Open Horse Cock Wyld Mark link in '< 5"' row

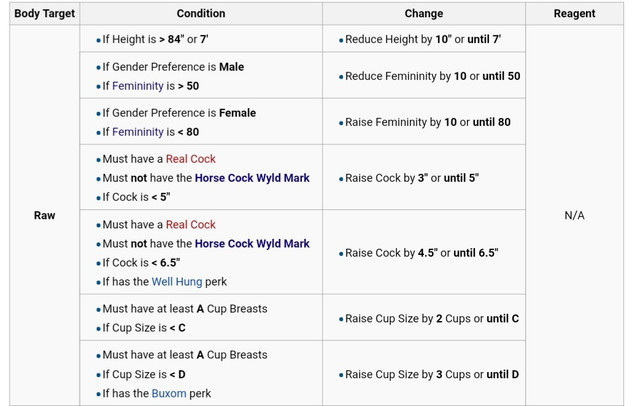tap(252, 178)
